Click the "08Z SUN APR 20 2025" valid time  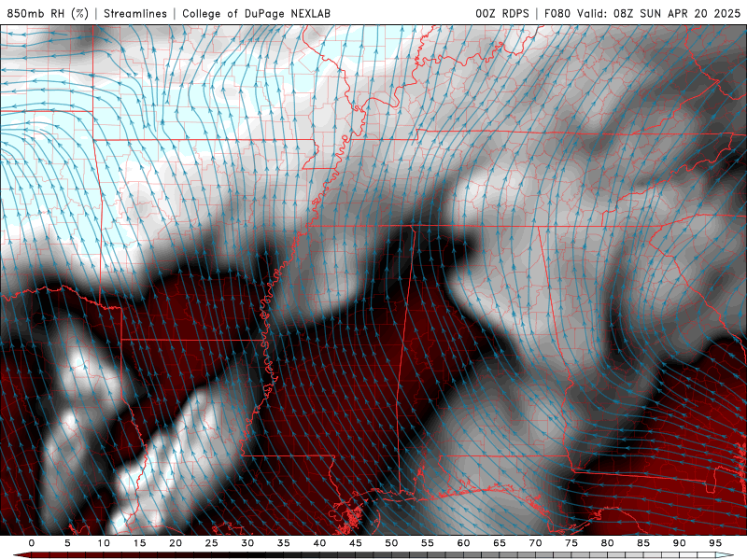tap(677, 13)
